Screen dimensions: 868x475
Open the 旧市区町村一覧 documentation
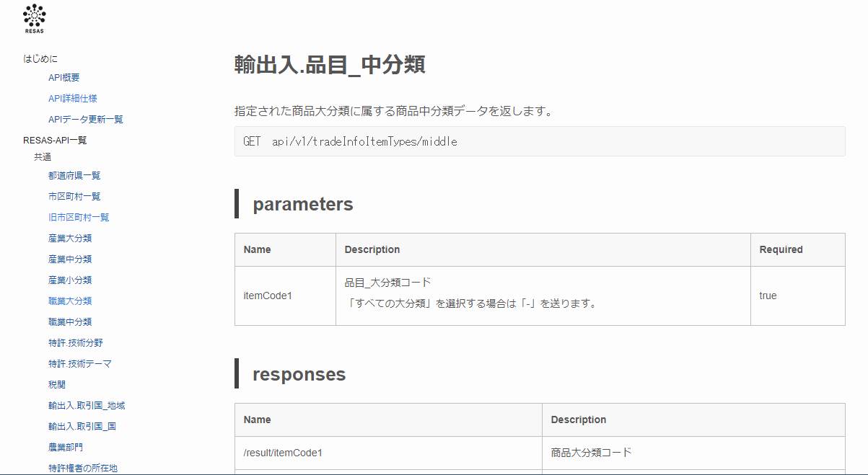pyautogui.click(x=78, y=217)
